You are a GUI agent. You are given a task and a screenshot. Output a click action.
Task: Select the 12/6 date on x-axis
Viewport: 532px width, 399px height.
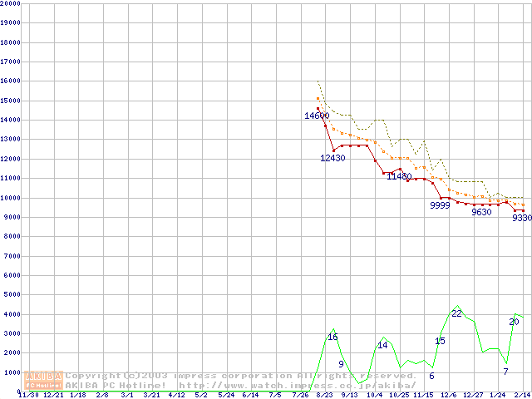[x=448, y=395]
